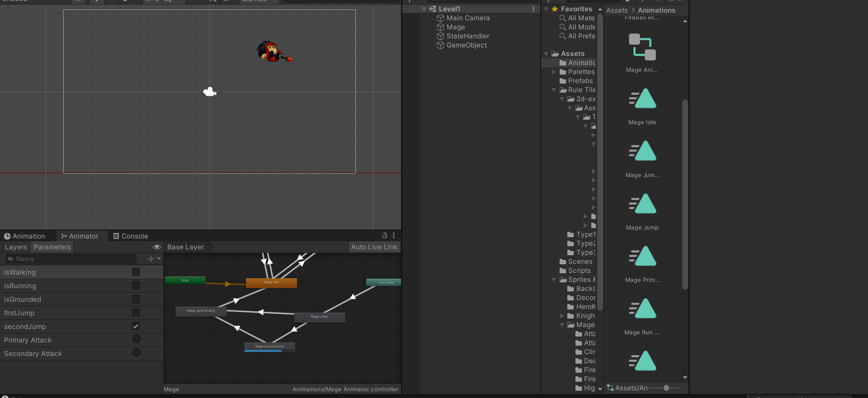
Task: Select the Mage Run animation clip icon
Action: pyautogui.click(x=642, y=308)
